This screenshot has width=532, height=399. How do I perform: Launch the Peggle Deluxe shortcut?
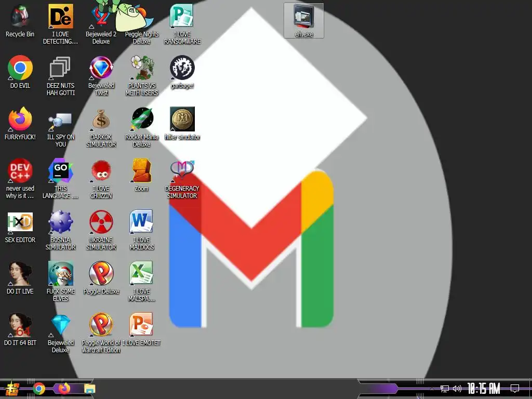click(101, 278)
